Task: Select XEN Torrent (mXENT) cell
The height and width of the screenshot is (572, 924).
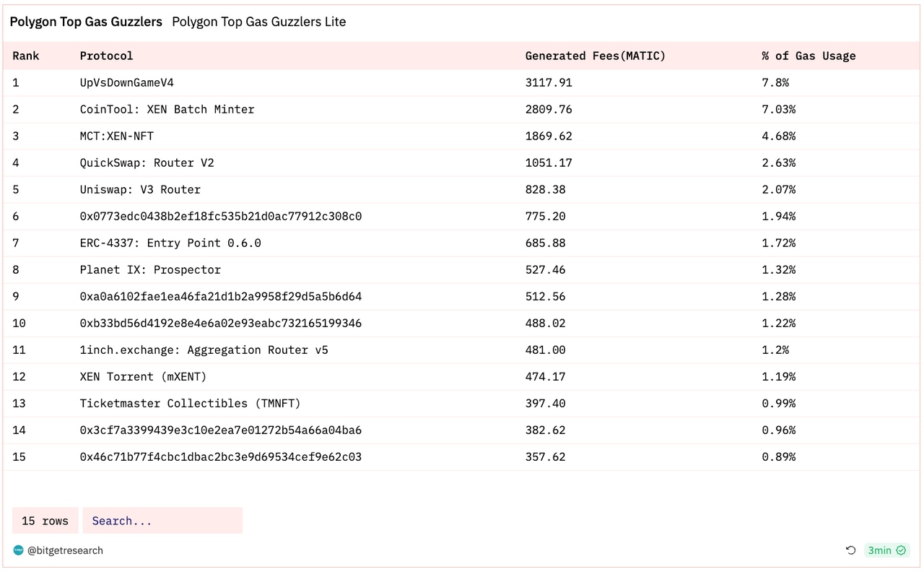Action: tap(143, 376)
